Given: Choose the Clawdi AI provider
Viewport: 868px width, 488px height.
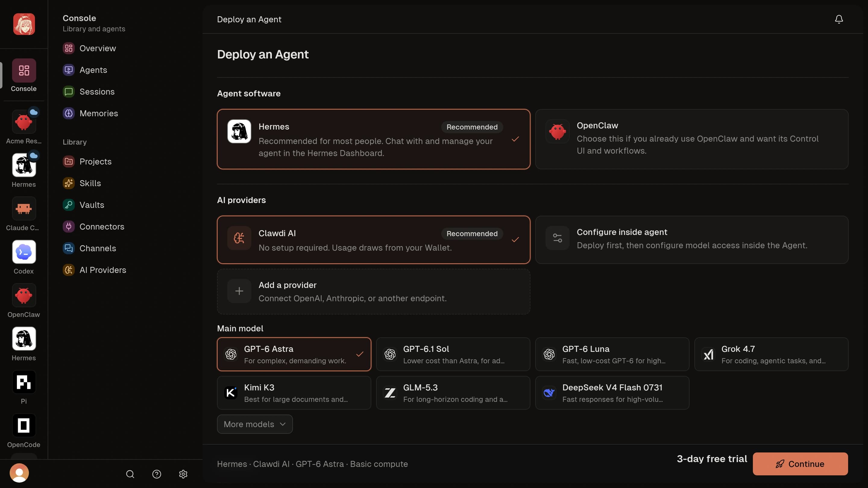Looking at the screenshot, I should coord(373,240).
